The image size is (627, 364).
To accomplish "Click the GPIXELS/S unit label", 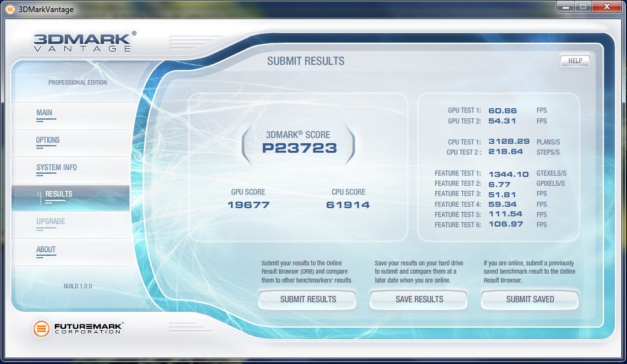I will coord(551,183).
